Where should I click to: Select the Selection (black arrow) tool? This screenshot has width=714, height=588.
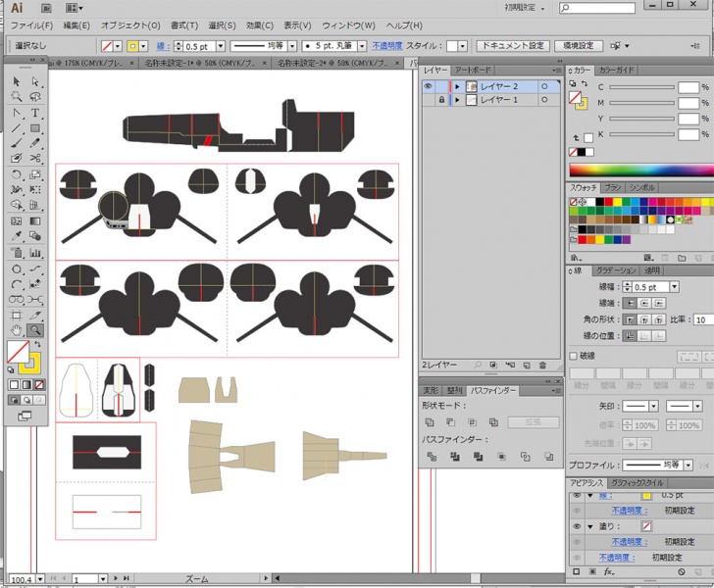click(x=17, y=81)
